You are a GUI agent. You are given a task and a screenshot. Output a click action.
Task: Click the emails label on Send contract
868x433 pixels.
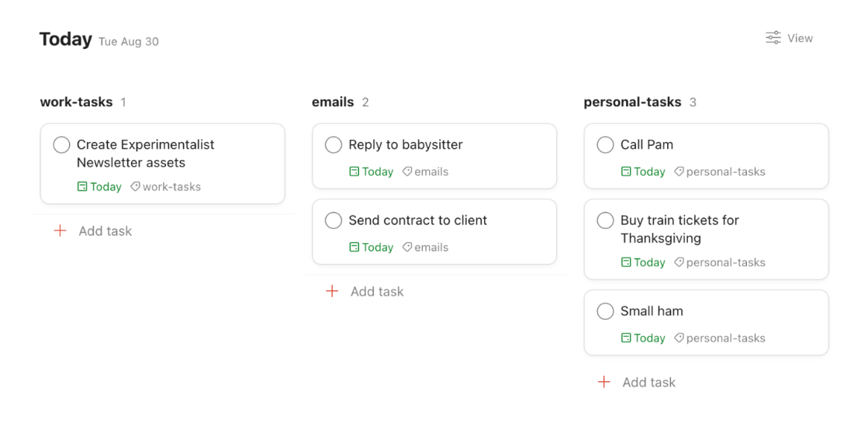click(x=431, y=248)
